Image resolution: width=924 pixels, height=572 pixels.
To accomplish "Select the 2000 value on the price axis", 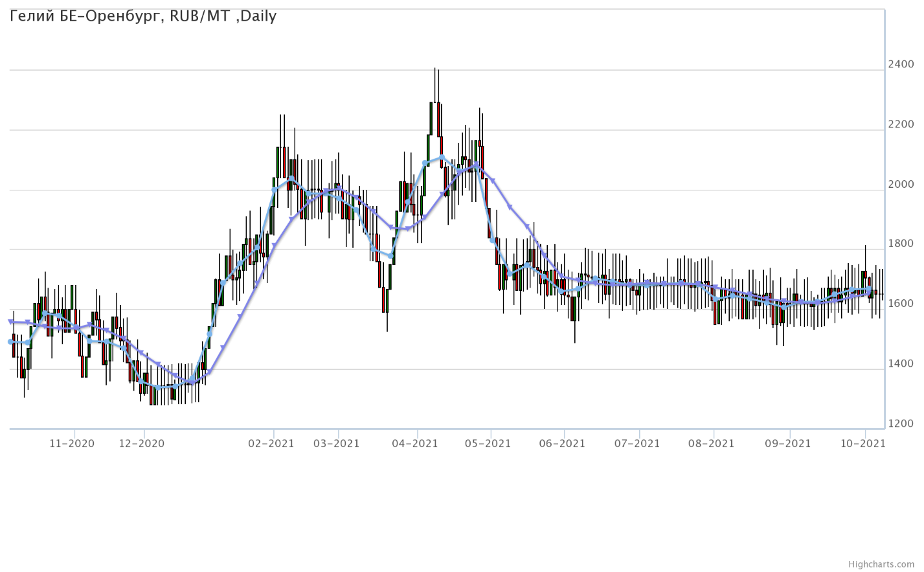I will click(x=901, y=184).
